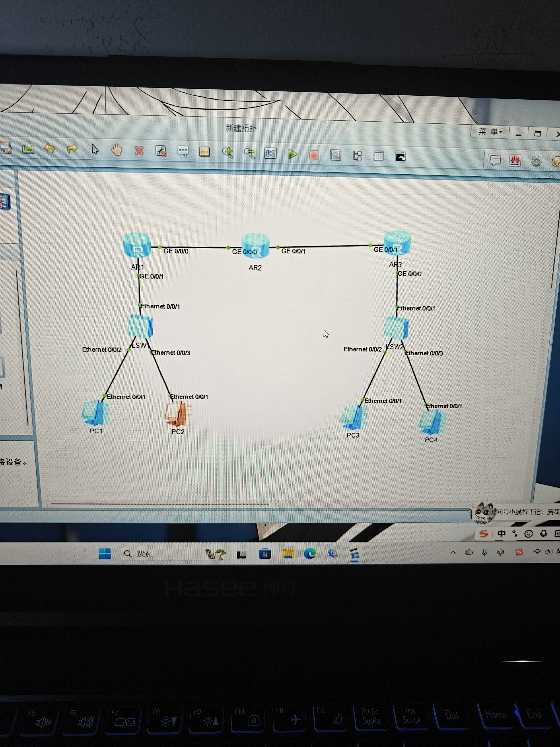Click the zoom out magnifier icon

click(x=249, y=153)
